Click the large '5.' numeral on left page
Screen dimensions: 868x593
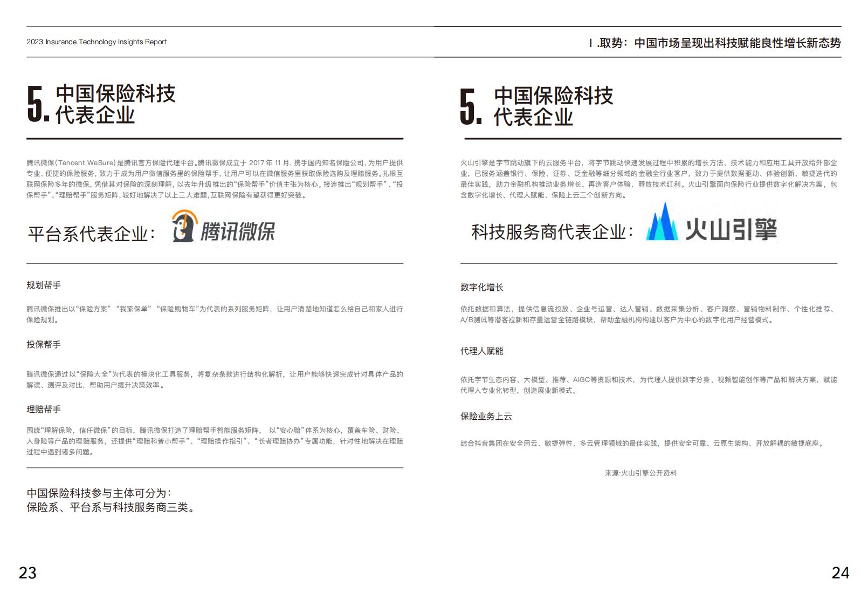[x=39, y=104]
